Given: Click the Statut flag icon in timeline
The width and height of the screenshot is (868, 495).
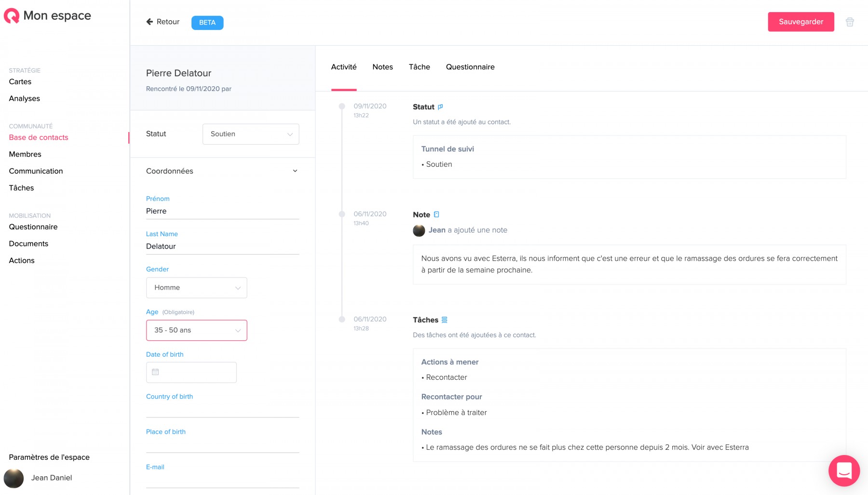Looking at the screenshot, I should (x=440, y=107).
